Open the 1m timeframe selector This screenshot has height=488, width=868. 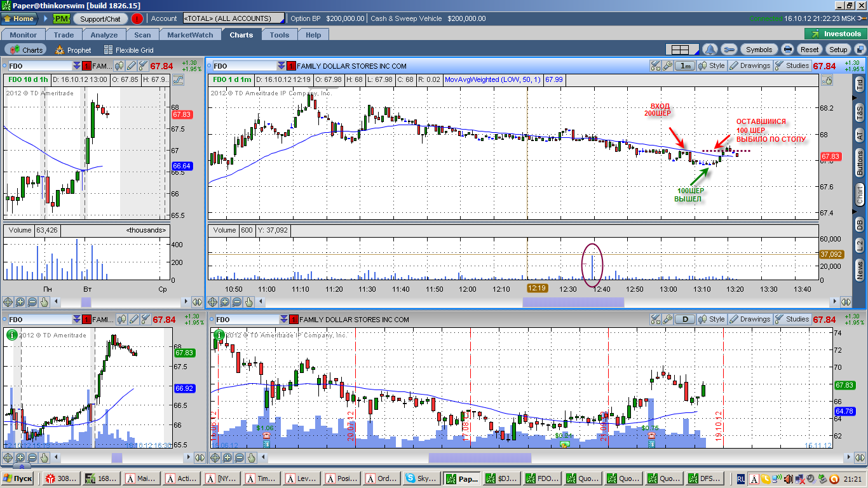coord(685,65)
